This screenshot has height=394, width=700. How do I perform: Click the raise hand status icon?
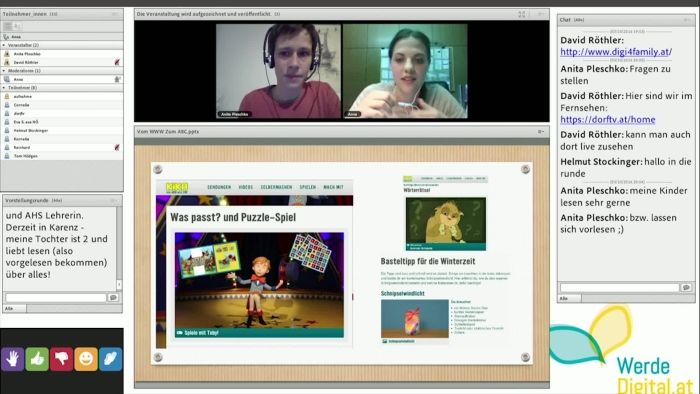tap(12, 359)
